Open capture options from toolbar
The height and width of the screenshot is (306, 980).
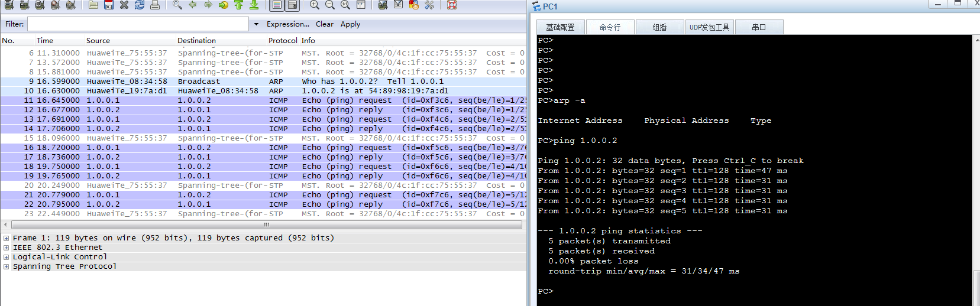[x=24, y=5]
